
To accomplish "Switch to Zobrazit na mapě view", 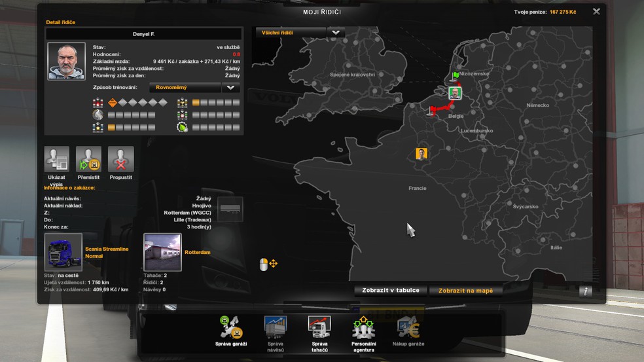I will pyautogui.click(x=466, y=291).
